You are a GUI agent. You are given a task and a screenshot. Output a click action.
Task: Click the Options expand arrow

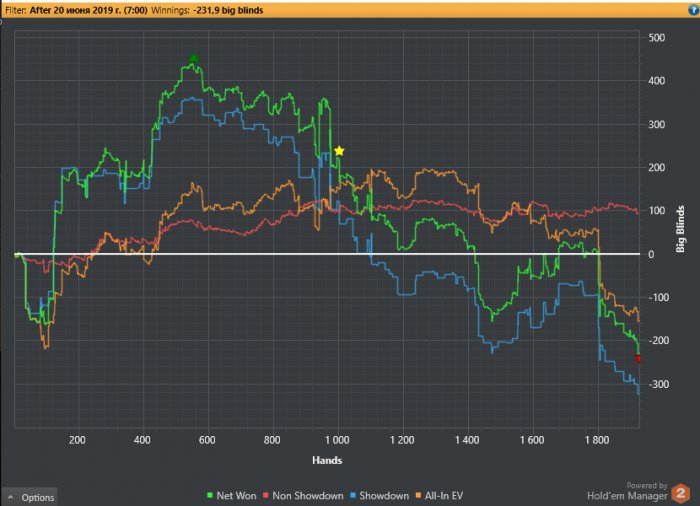click(x=11, y=497)
